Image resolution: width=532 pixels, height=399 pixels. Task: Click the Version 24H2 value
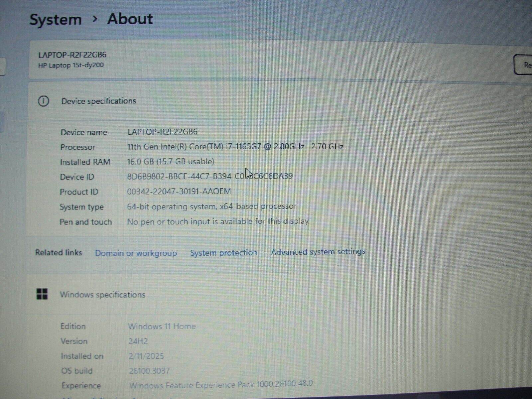click(138, 341)
